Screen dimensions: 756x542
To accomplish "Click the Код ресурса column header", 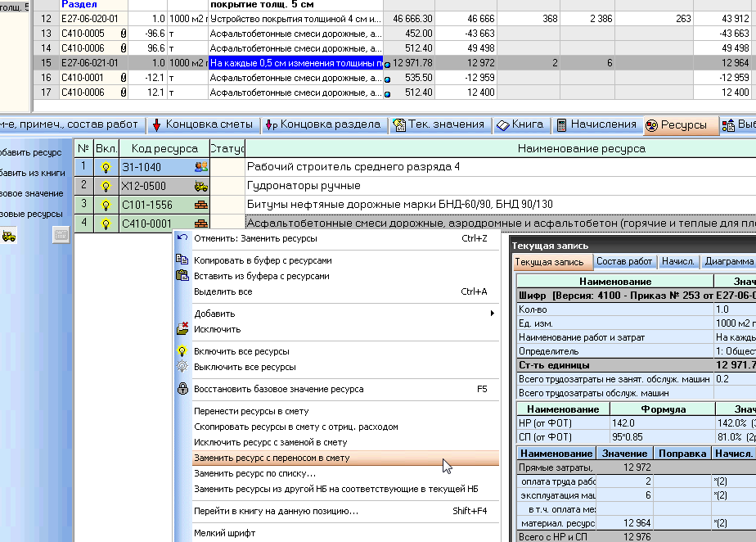I will [164, 149].
